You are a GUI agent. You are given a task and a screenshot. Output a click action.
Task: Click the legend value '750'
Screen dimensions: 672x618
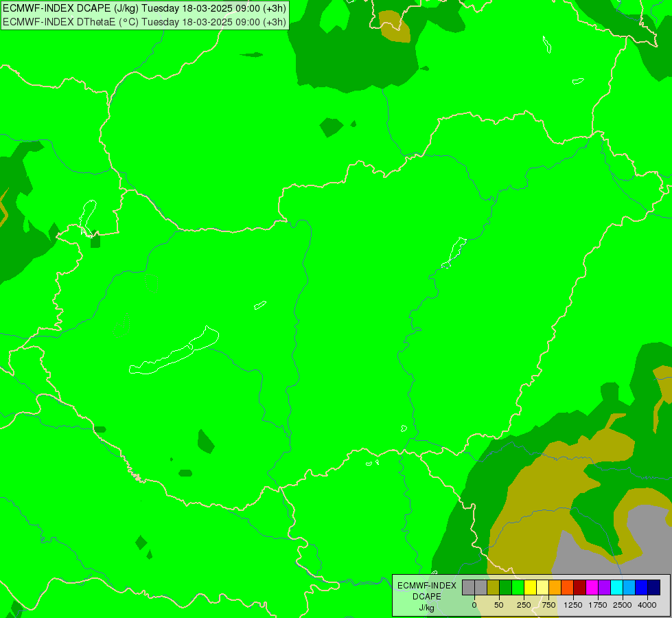point(548,605)
